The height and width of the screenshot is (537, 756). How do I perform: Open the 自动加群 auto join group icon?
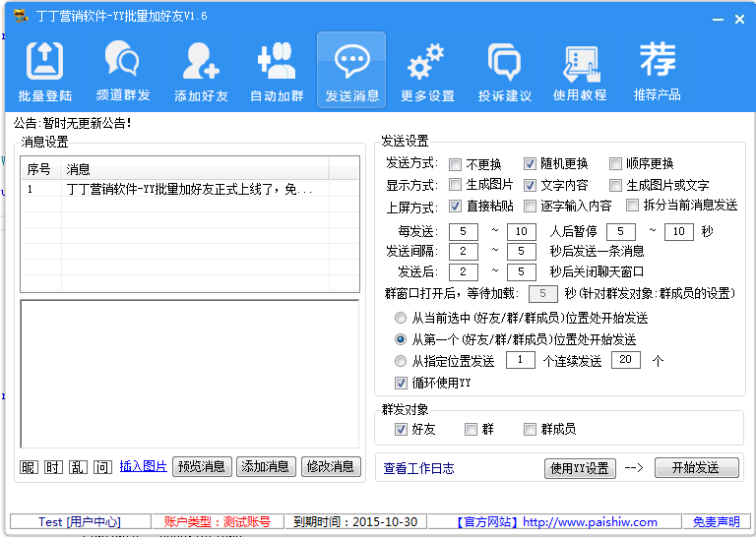(277, 71)
